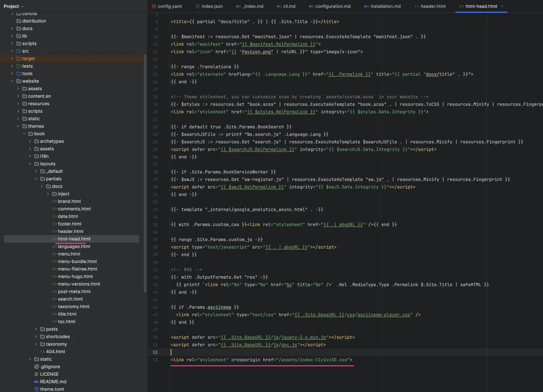
Task: Select the distribution folder icon
Action: (x=19, y=21)
